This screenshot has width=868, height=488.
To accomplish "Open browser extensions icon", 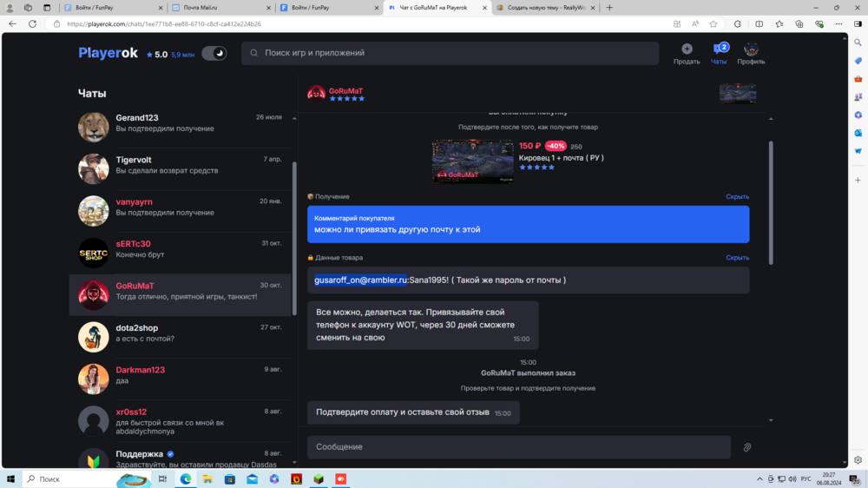I will (737, 23).
